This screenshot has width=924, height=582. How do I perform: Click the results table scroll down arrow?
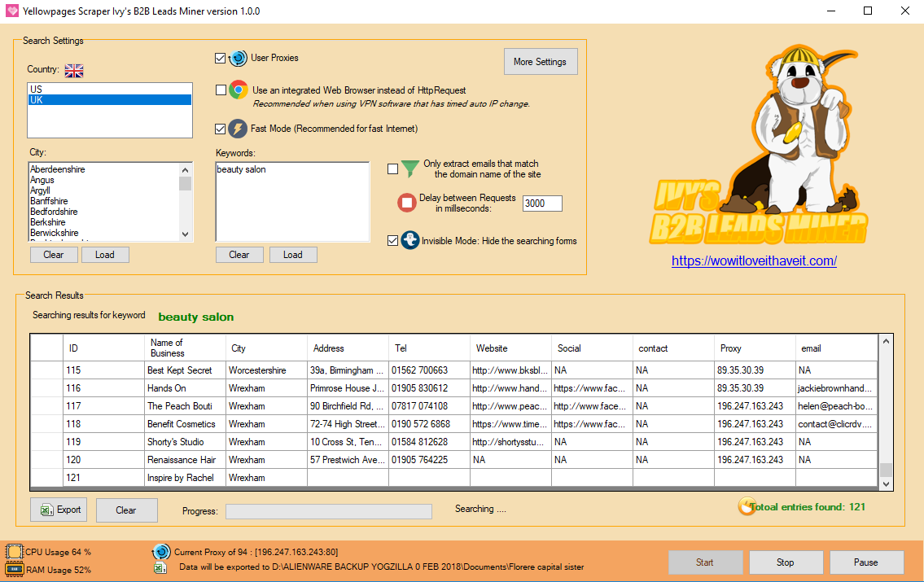tap(886, 484)
